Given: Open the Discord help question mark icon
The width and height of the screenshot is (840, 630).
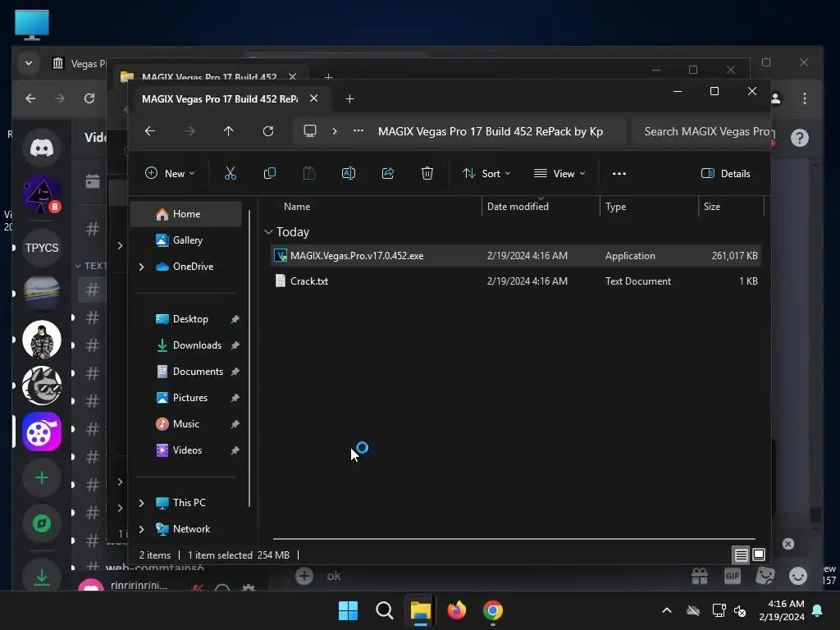Looking at the screenshot, I should (x=799, y=138).
